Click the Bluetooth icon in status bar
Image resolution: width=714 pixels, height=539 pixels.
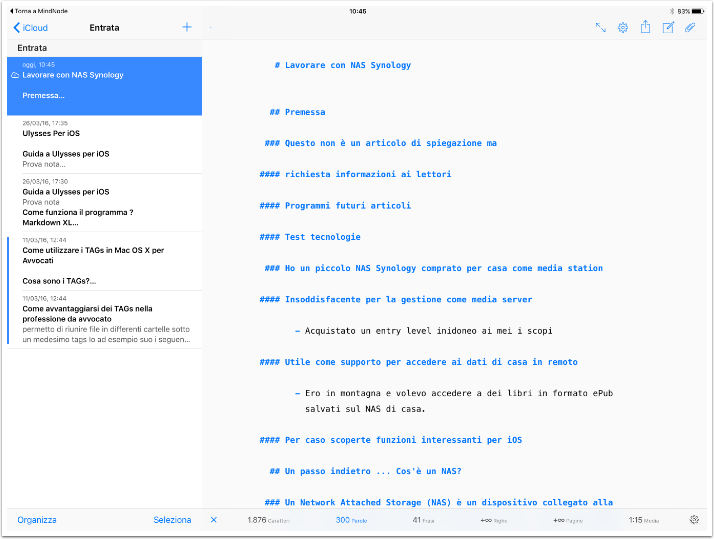pyautogui.click(x=672, y=11)
